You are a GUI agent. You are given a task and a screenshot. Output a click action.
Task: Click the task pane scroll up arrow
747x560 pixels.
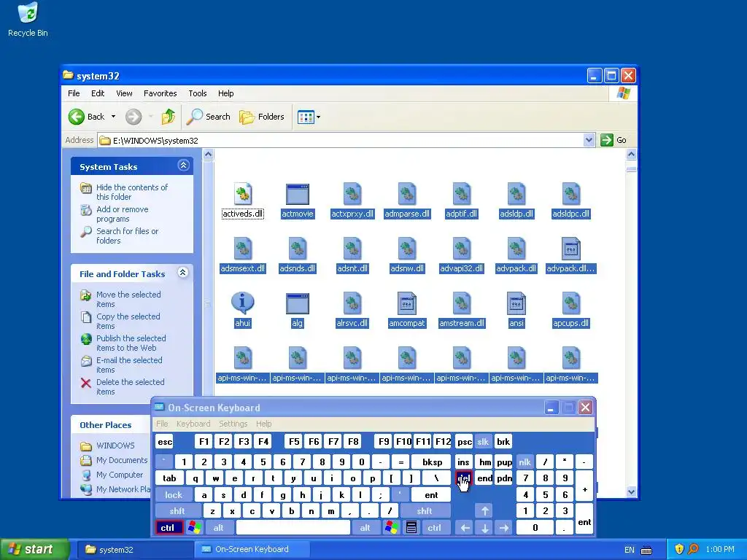208,155
